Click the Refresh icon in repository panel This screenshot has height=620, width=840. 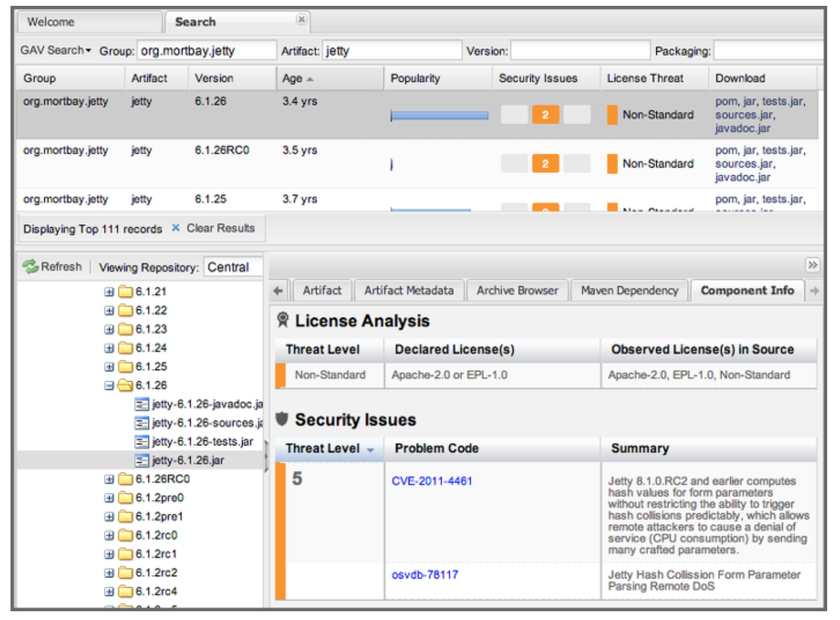tap(30, 267)
